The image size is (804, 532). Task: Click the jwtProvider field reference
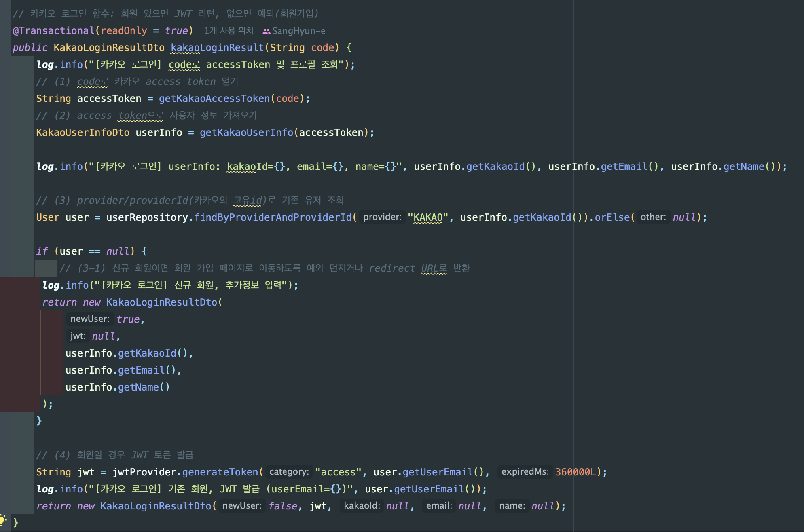(144, 472)
